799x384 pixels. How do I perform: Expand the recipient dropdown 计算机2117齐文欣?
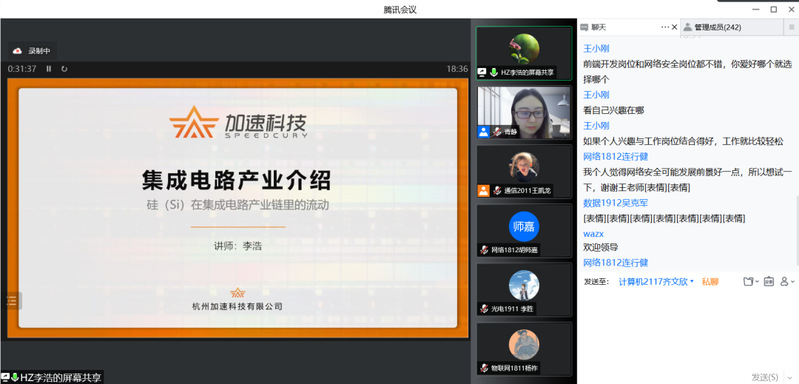tap(656, 281)
